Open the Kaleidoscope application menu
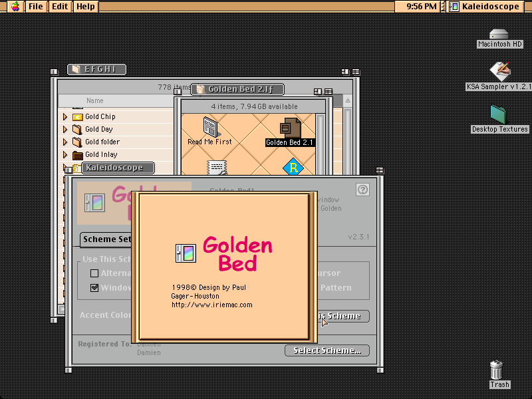The height and width of the screenshot is (399, 532). 484,7
